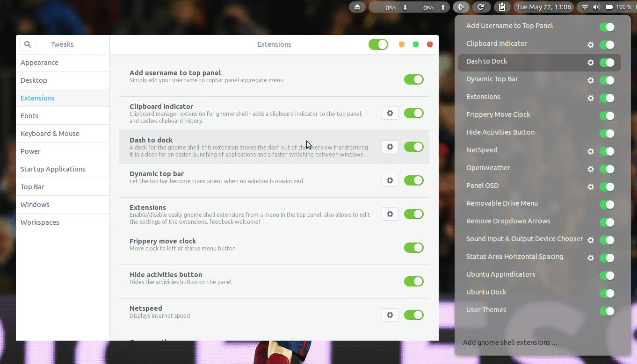Image resolution: width=637 pixels, height=364 pixels.
Task: Toggle Add Username to Top Panel in panel menu
Action: 607,27
